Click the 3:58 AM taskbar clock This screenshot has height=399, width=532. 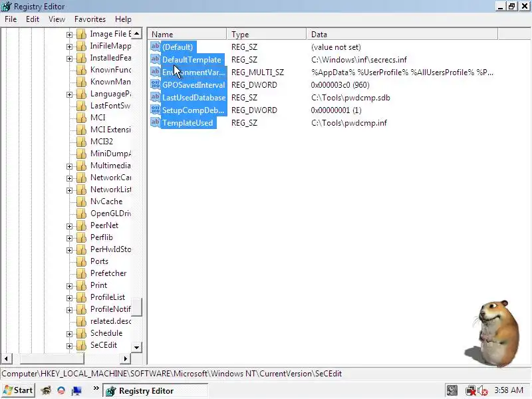point(509,390)
